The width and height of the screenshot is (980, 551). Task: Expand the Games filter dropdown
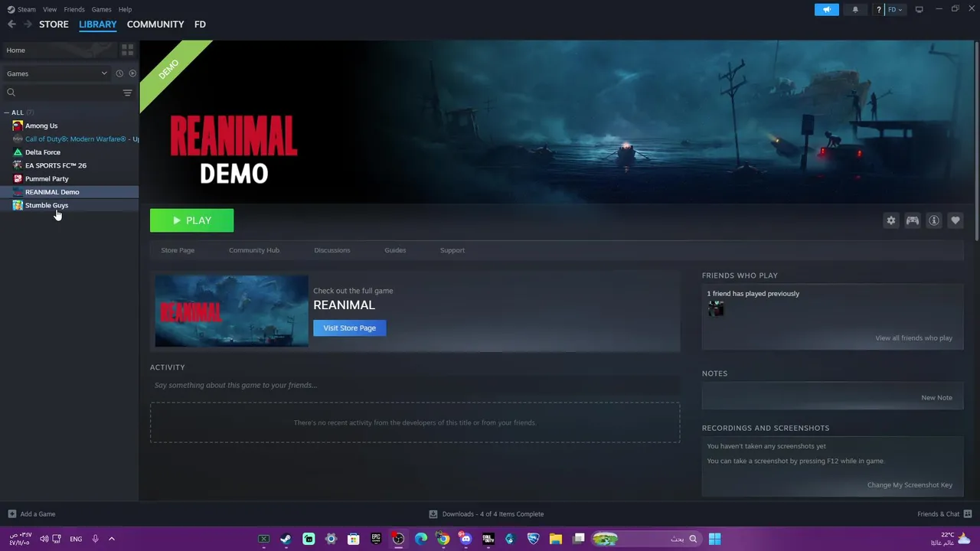(57, 73)
